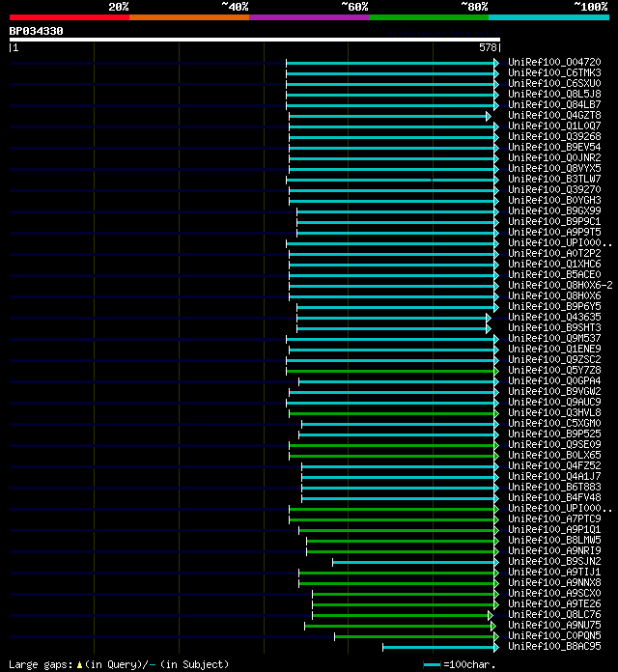This screenshot has width=618, height=672.
Task: Open hit UniRef100_C6TMK3
Action: pyautogui.click(x=554, y=72)
